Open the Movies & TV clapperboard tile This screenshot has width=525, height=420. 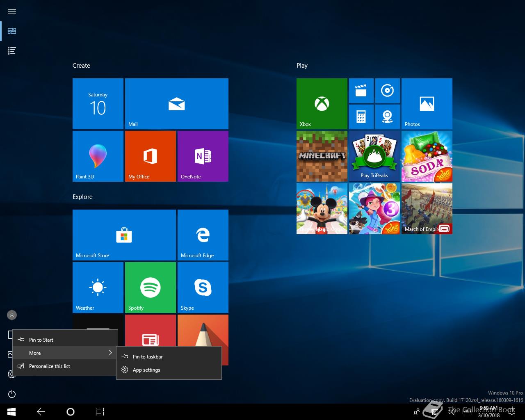point(361,91)
